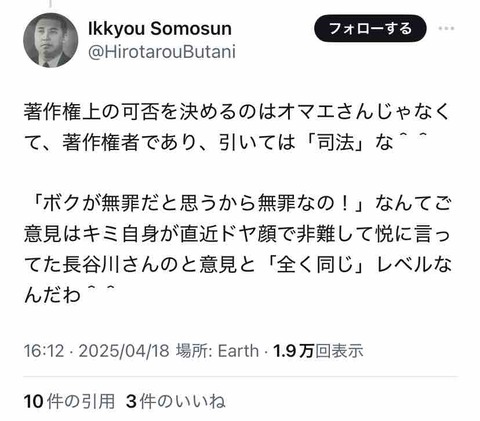Visit the @HirotarouButani handle link

(x=162, y=52)
